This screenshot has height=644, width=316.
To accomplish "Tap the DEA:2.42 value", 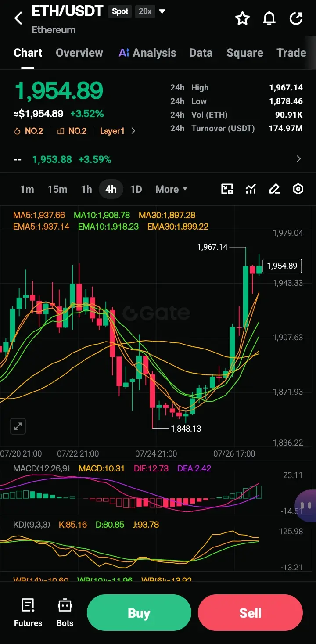I will 194,468.
